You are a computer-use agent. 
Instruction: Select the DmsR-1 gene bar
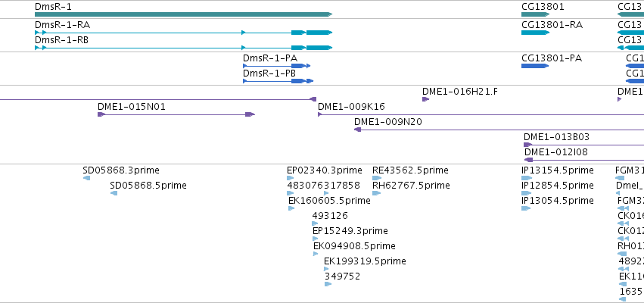pos(183,14)
